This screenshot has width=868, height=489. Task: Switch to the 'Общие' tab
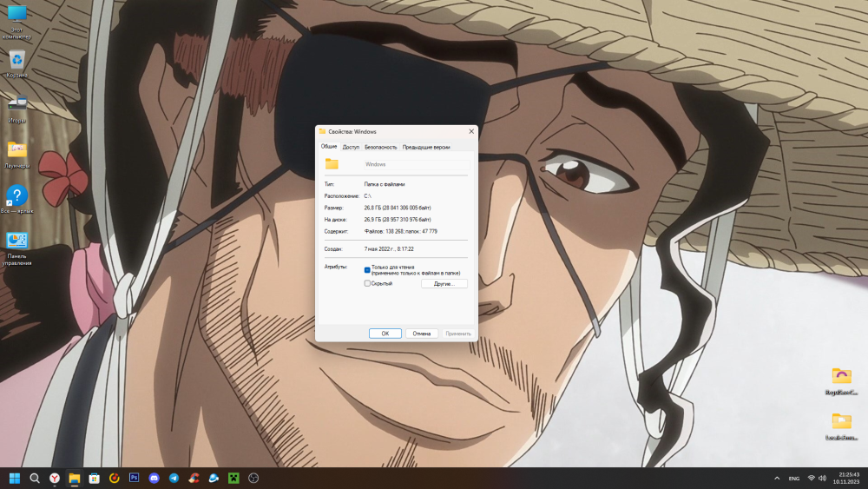pos(329,146)
